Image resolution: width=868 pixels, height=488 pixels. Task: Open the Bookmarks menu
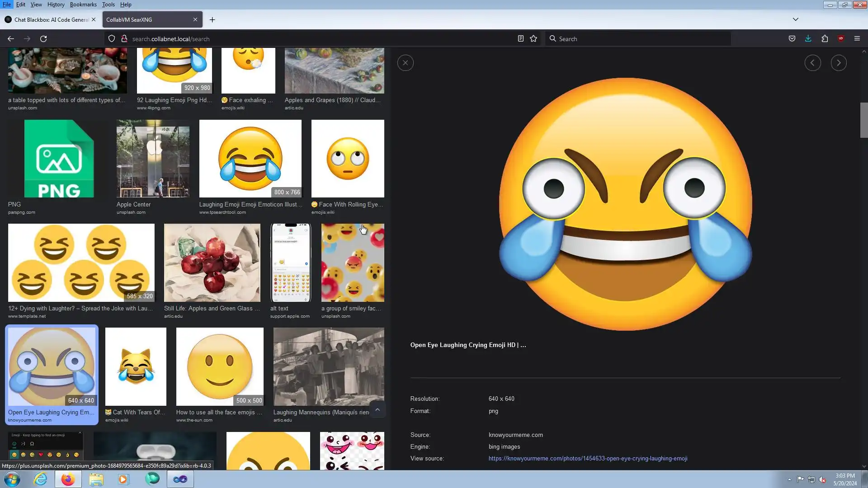pyautogui.click(x=83, y=5)
